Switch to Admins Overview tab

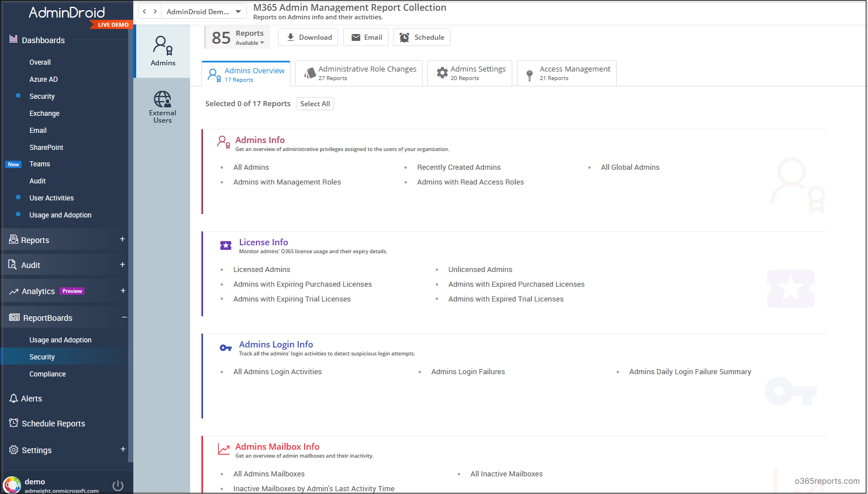pos(246,74)
